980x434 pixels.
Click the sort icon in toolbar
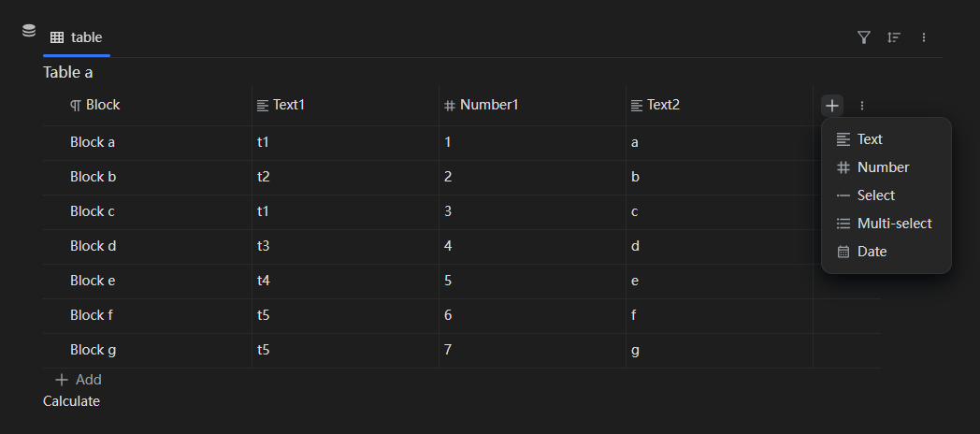point(894,37)
